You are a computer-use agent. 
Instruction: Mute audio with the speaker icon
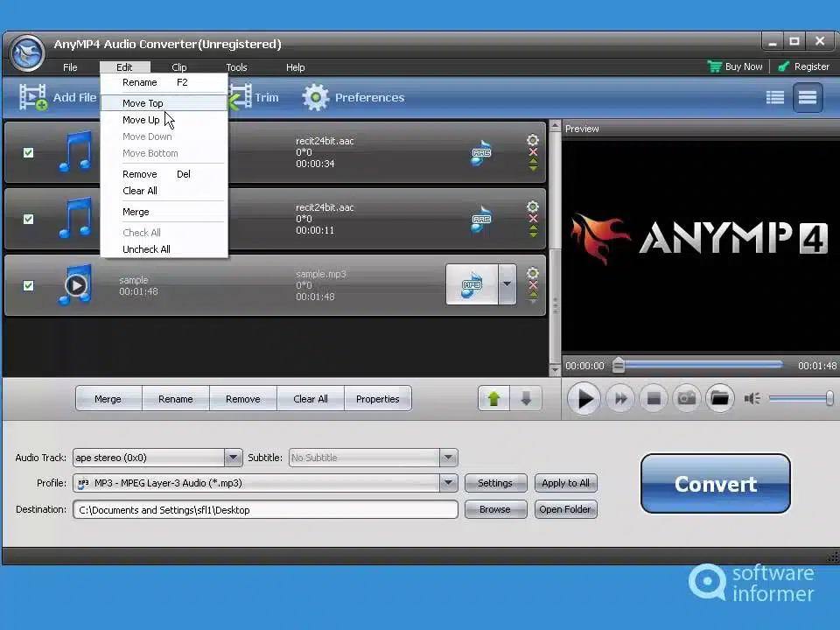[x=751, y=398]
